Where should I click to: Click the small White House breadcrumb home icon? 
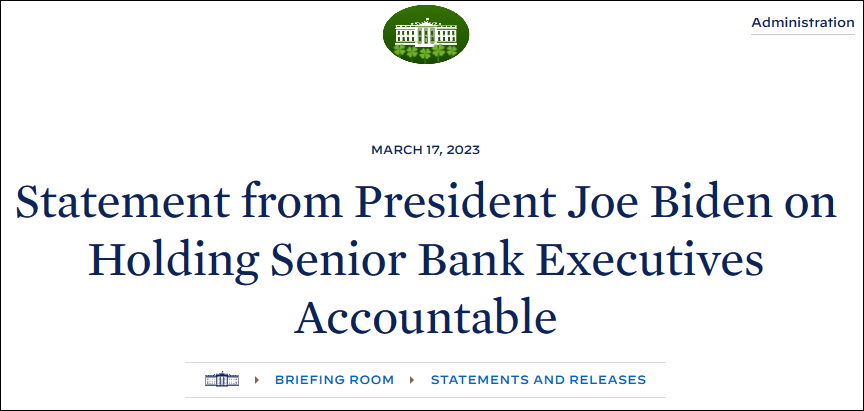222,380
